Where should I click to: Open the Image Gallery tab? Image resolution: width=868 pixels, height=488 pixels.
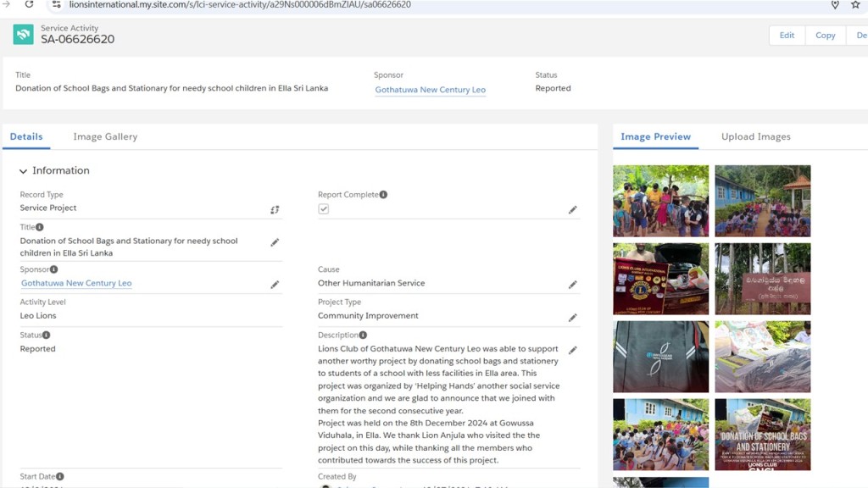click(x=105, y=136)
